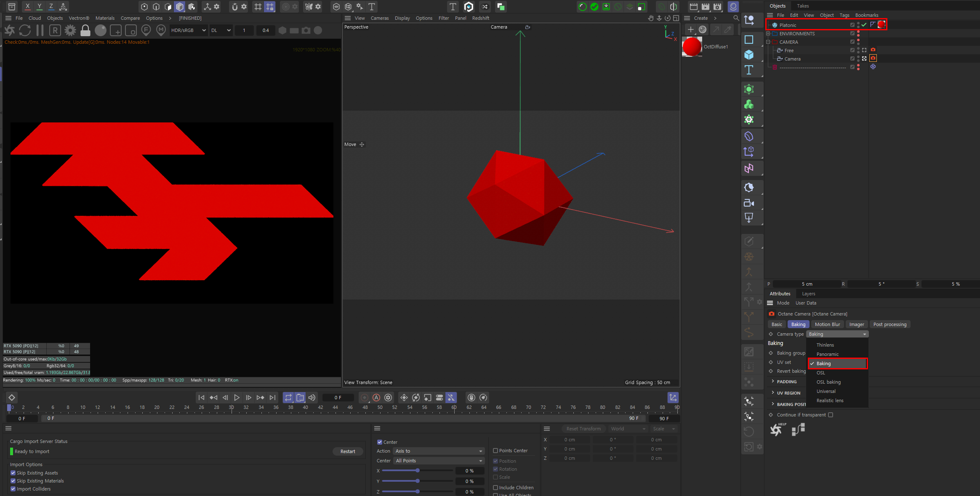This screenshot has width=980, height=496.
Task: Activate the render region icon in Live Viewer
Action: tap(116, 30)
